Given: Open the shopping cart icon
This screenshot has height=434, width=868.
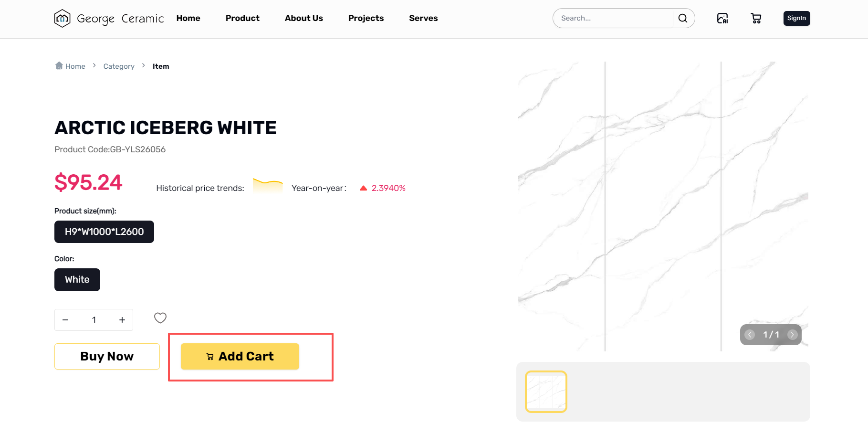Looking at the screenshot, I should 756,18.
